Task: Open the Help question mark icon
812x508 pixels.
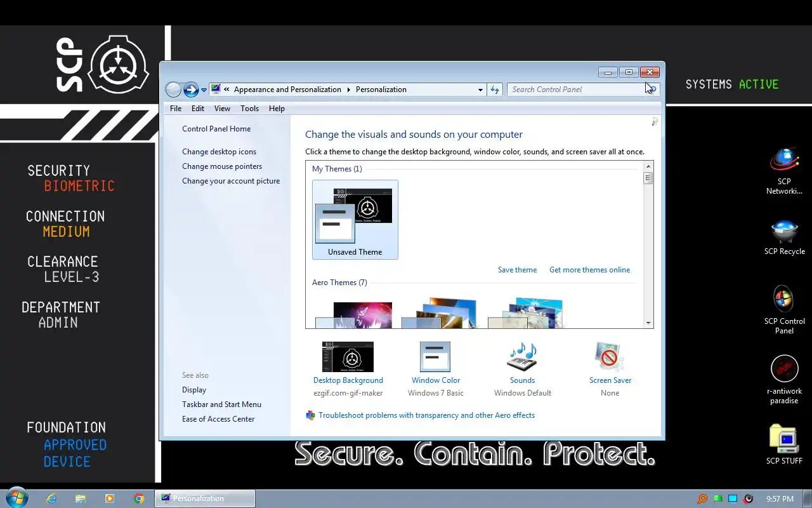Action: pos(655,121)
